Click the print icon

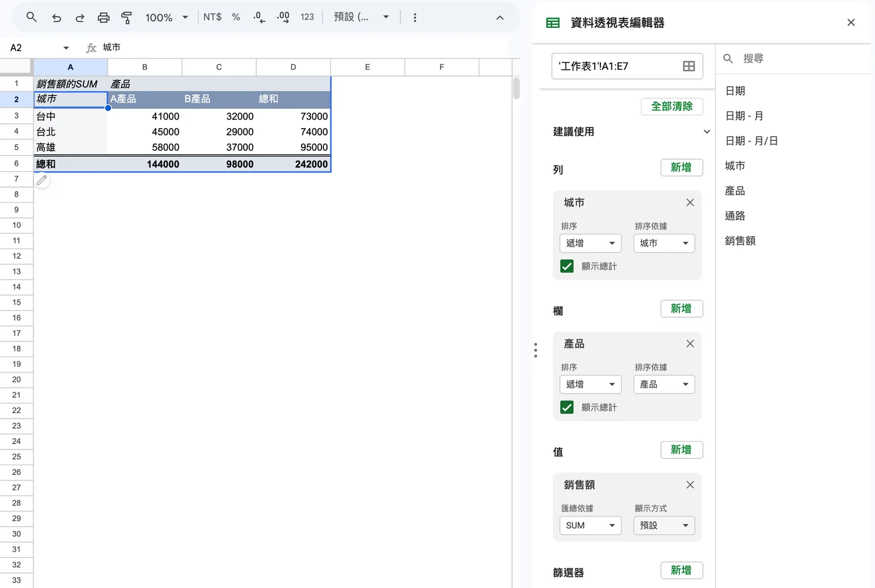(x=104, y=18)
